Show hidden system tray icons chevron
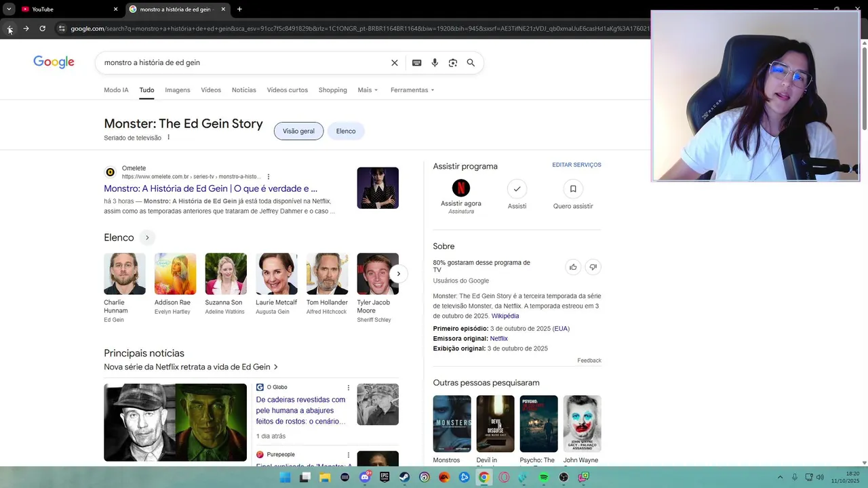Viewport: 868px width, 488px height. click(780, 477)
